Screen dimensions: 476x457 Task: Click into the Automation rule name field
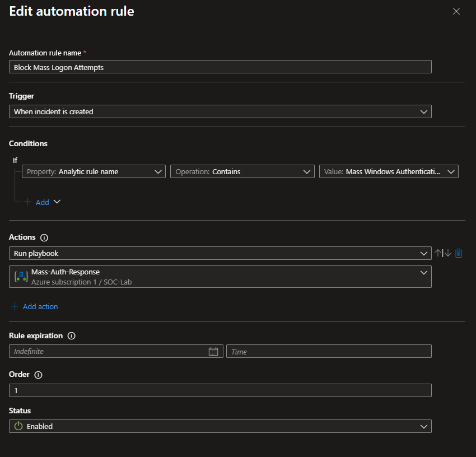[x=220, y=67]
